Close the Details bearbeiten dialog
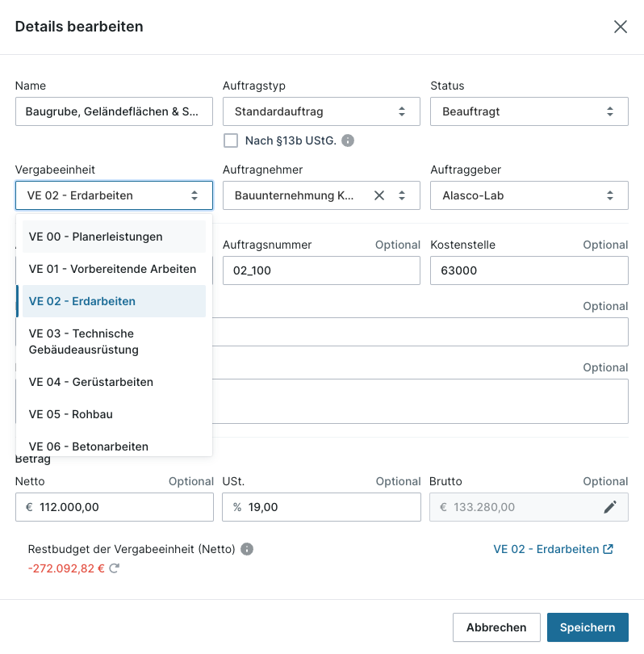 click(x=620, y=27)
